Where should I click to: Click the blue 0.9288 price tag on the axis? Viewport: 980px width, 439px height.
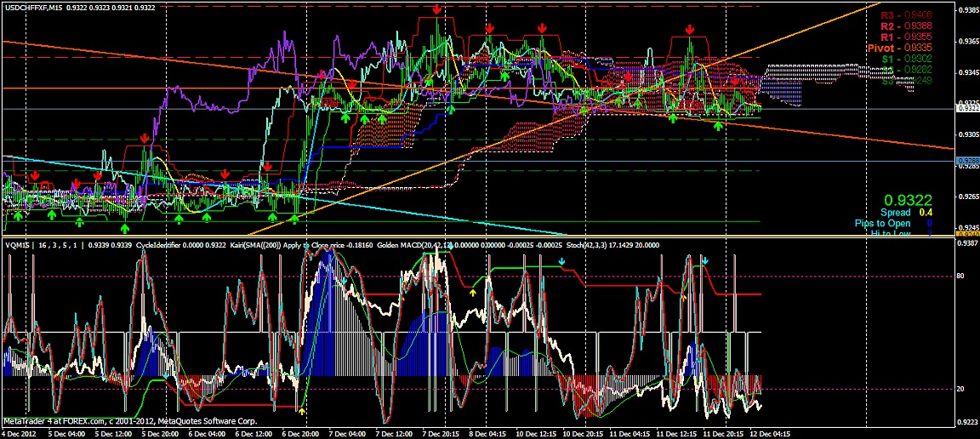point(967,161)
